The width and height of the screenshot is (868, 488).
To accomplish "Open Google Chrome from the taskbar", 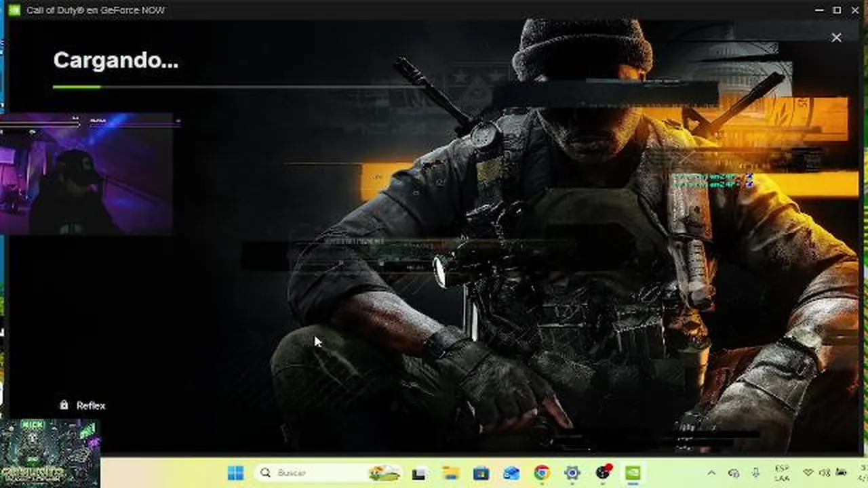I will 542,472.
